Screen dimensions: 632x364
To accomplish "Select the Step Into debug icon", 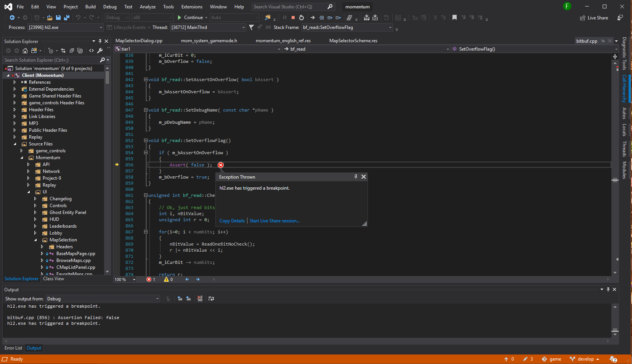I will tap(321, 18).
